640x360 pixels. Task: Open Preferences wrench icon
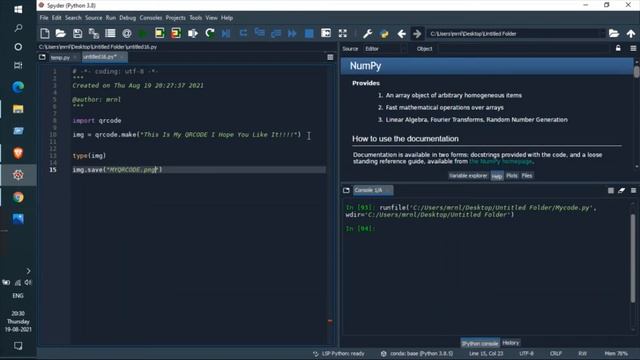pos(367,33)
